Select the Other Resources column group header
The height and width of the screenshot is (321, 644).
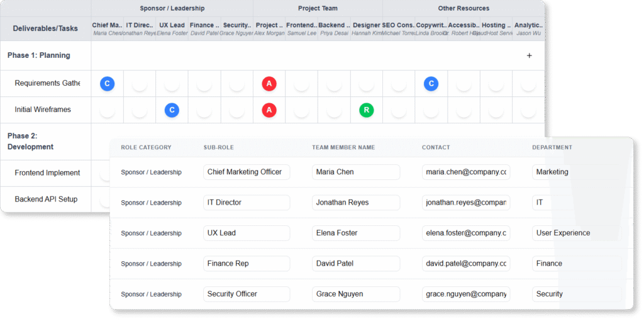[464, 8]
